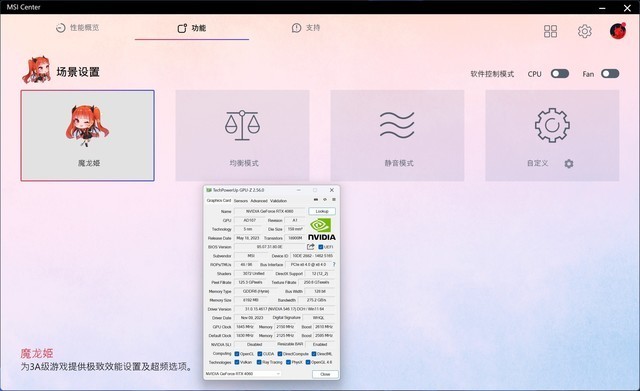Toggle the UEFI checkbox
This screenshot has width=640, height=391.
(320, 247)
